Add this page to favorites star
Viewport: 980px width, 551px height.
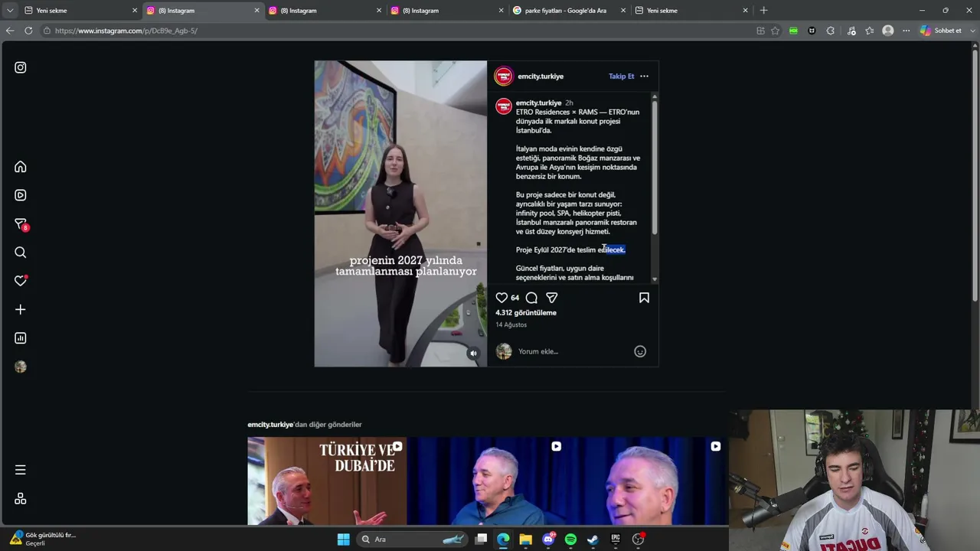(x=776, y=31)
